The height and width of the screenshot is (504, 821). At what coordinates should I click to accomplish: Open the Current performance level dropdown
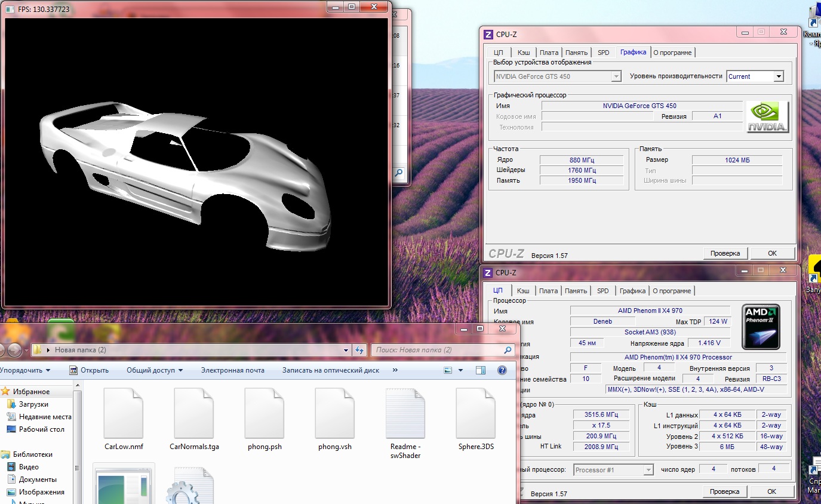pos(778,76)
